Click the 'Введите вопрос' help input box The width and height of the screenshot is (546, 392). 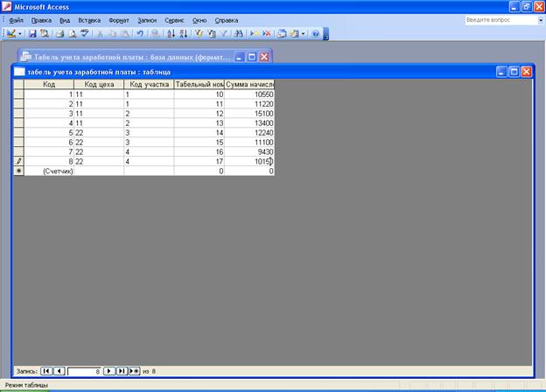coord(501,20)
